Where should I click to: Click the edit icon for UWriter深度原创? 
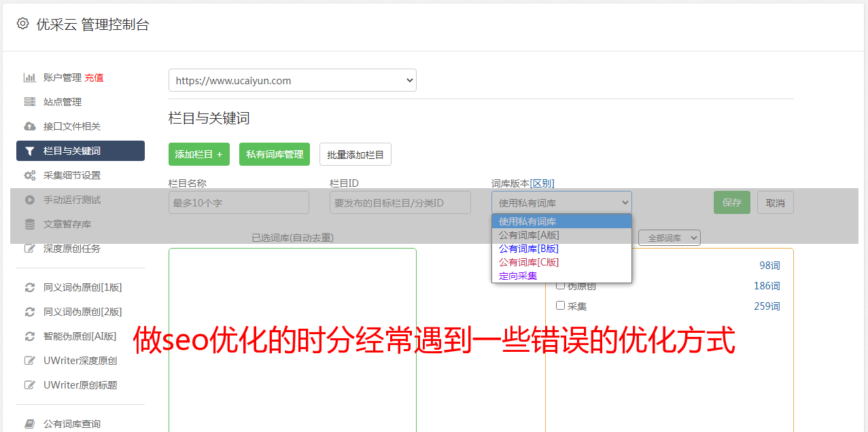30,361
